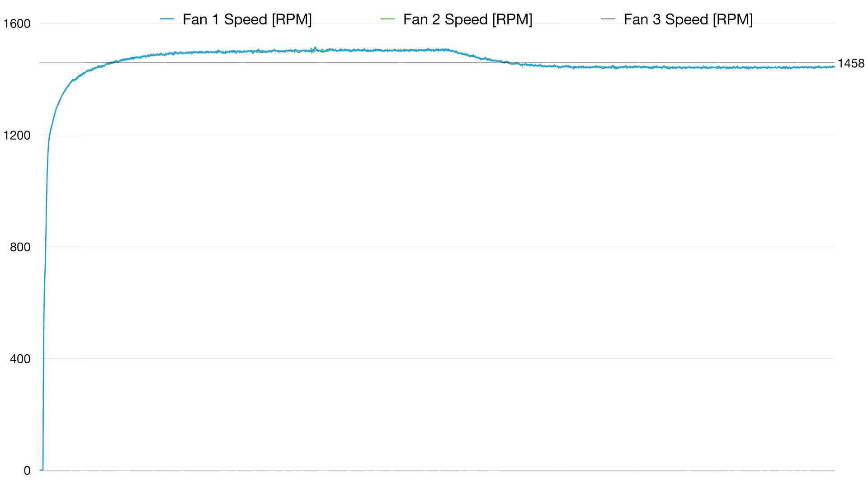Click the 1600 y-axis label
The height and width of the screenshot is (488, 868).
tap(17, 23)
